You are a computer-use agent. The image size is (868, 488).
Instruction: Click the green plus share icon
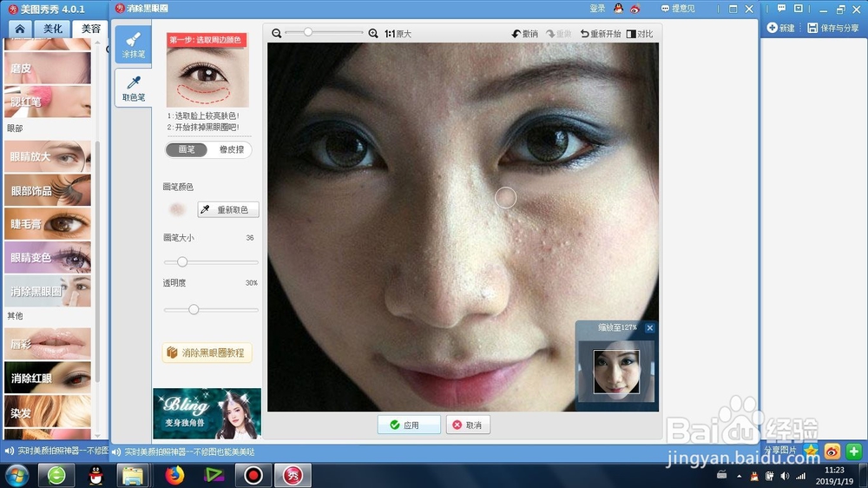(853, 451)
